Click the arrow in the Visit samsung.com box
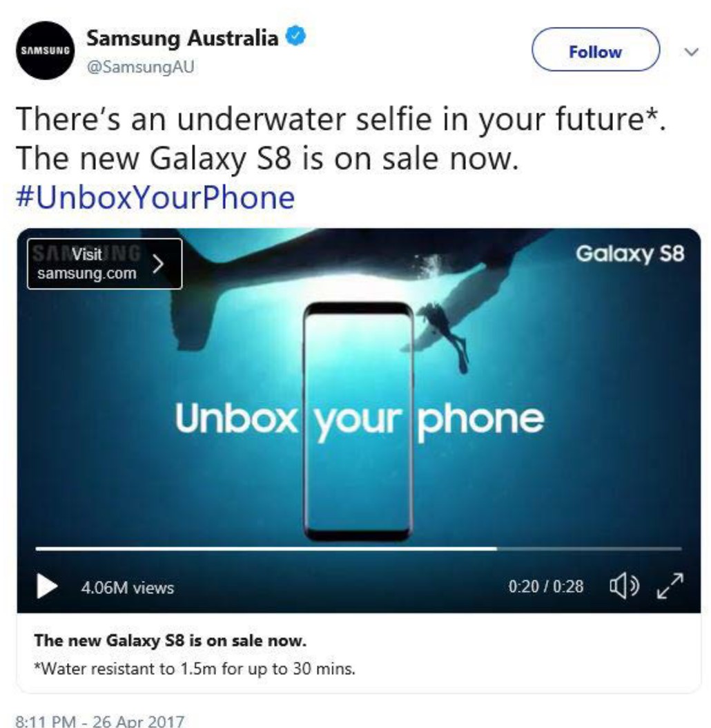 point(158,264)
